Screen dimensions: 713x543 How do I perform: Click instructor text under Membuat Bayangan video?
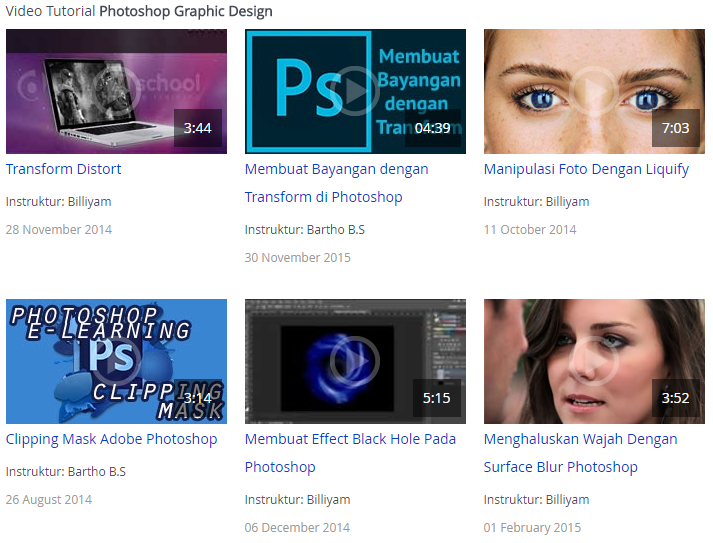pos(305,230)
